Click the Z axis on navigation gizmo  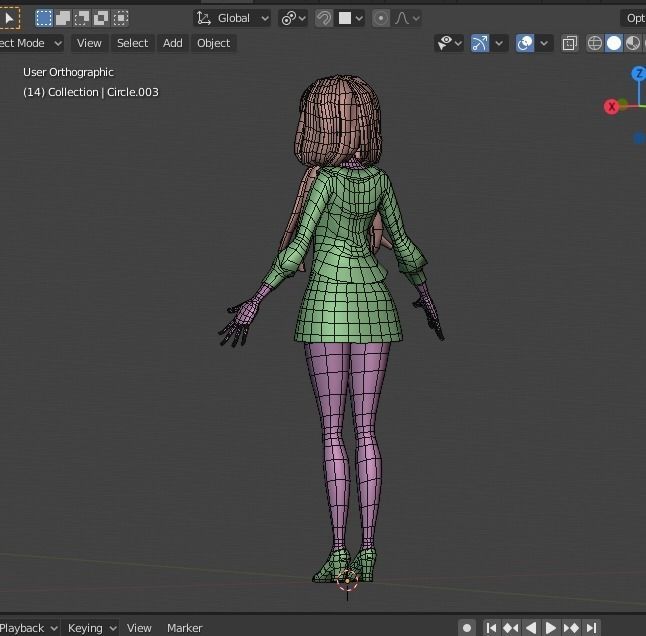639,74
